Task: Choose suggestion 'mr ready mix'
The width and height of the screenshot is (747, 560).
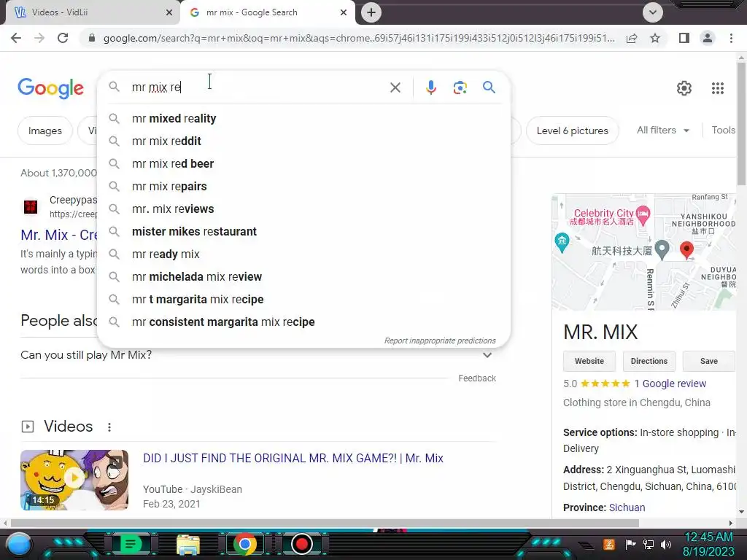Action: (x=303, y=254)
